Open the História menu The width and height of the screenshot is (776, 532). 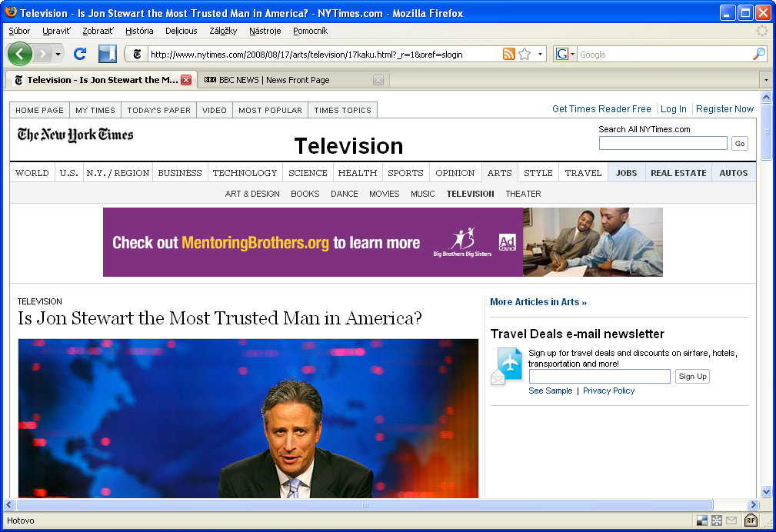click(139, 31)
